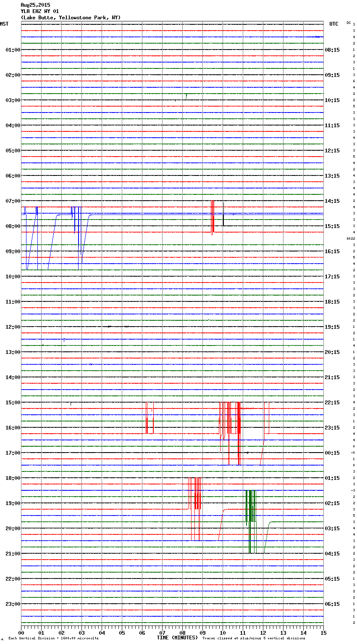Click the 20:15 UTC time label

332,352
